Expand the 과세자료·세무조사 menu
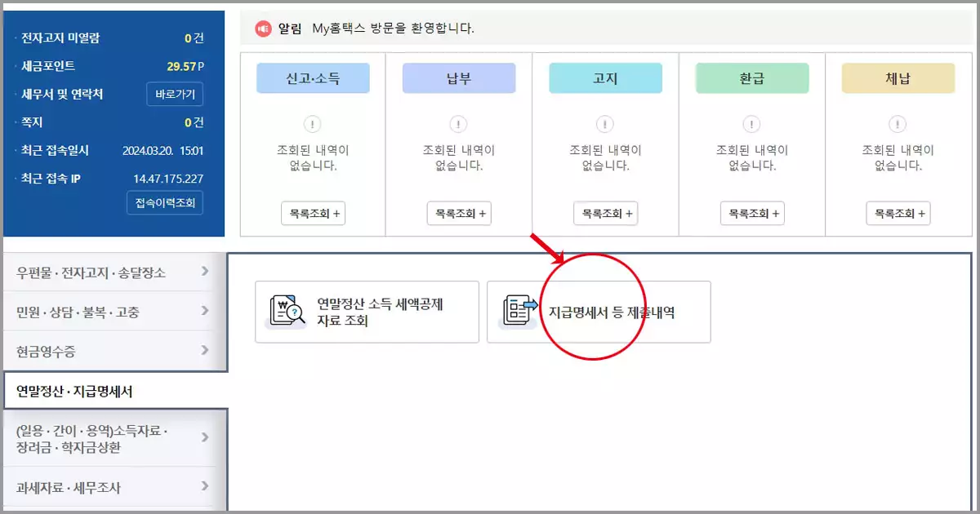This screenshot has height=514, width=980. click(x=114, y=487)
